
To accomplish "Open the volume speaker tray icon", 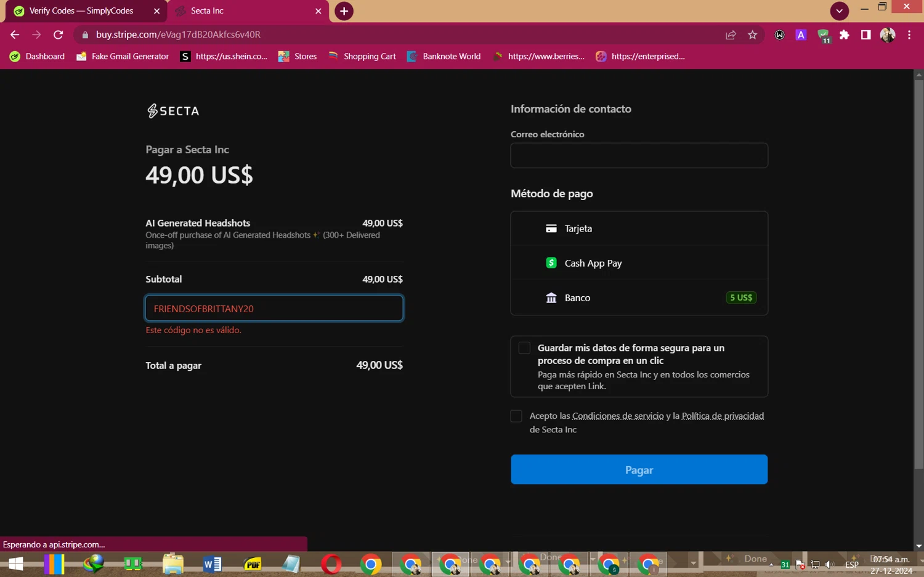I will click(x=830, y=565).
